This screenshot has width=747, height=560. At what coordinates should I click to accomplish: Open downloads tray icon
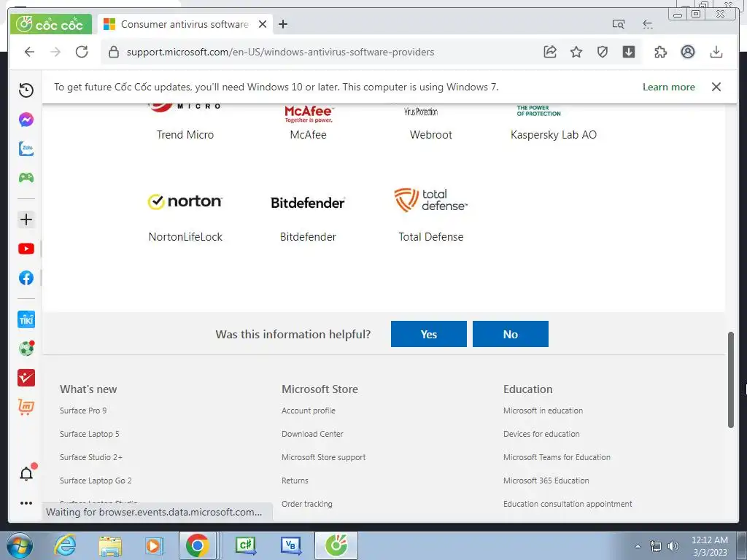click(716, 52)
